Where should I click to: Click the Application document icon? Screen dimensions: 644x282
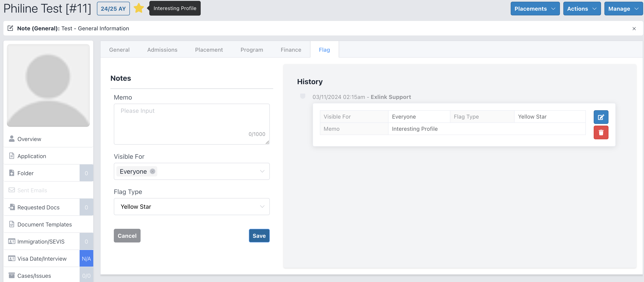tap(12, 156)
